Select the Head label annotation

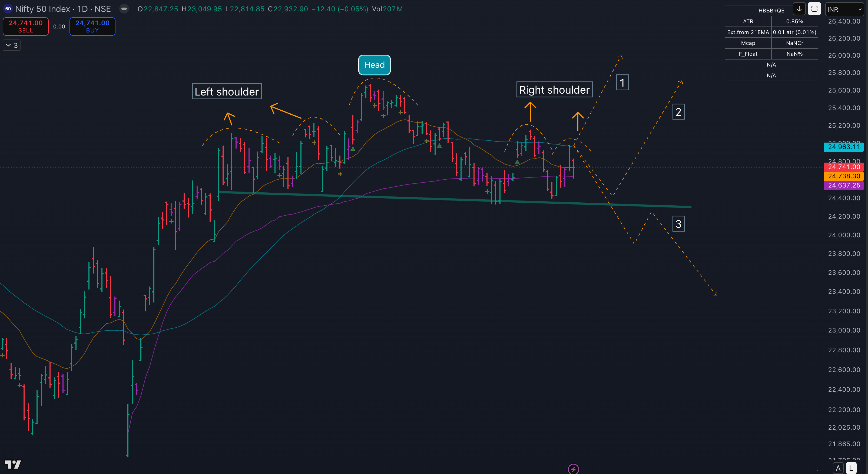[374, 65]
